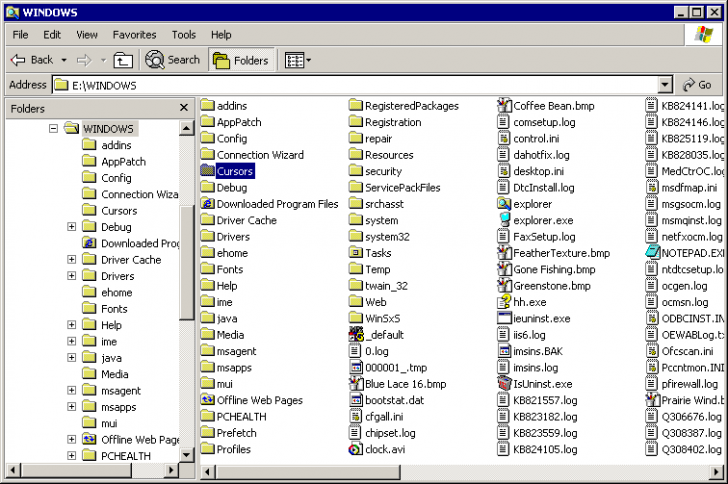728x484 pixels.
Task: Expand the java tree node
Action: (x=72, y=358)
